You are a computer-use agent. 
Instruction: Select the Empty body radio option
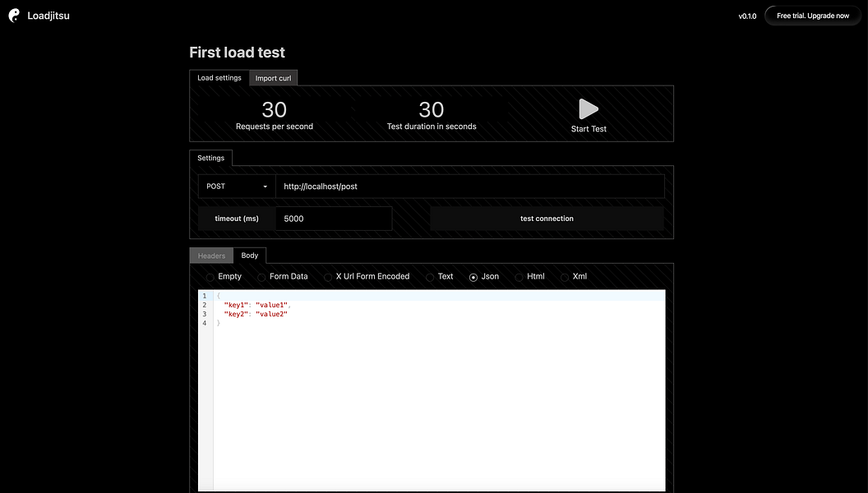tap(210, 277)
